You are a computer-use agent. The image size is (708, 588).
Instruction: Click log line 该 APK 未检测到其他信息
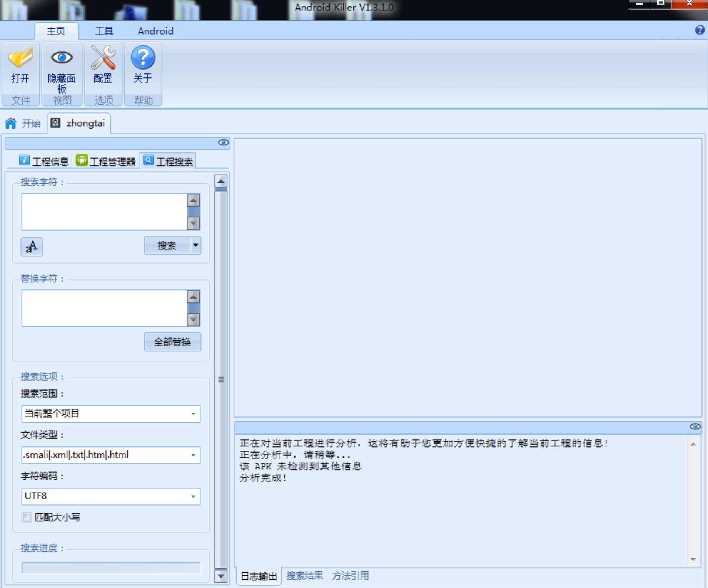301,466
